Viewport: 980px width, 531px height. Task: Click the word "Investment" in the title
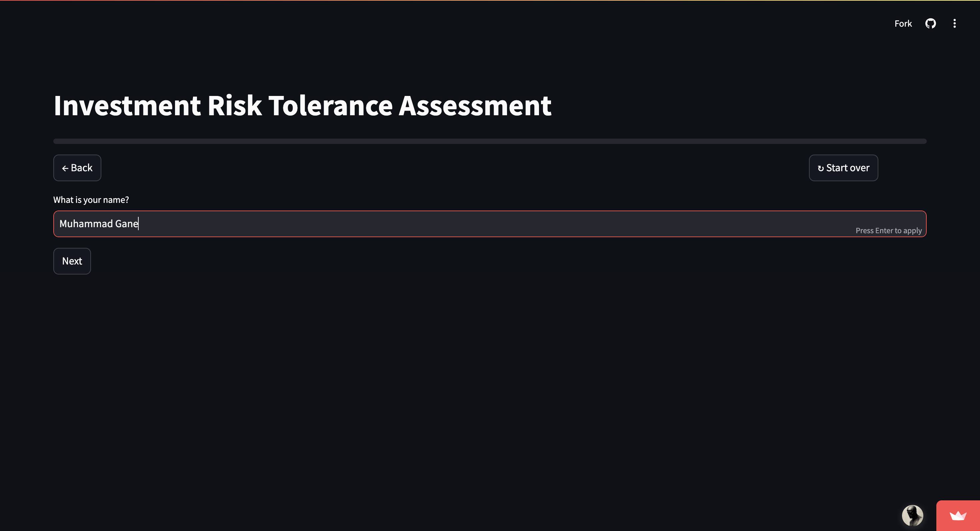127,106
